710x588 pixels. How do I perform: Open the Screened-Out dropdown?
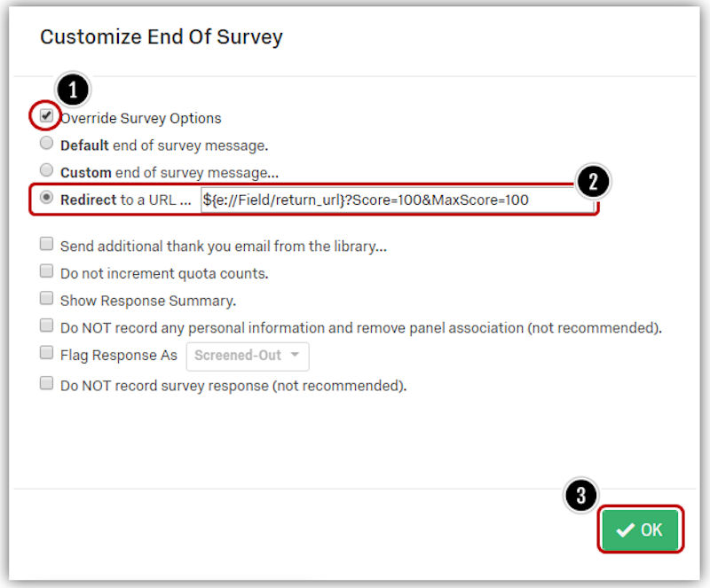pos(247,356)
